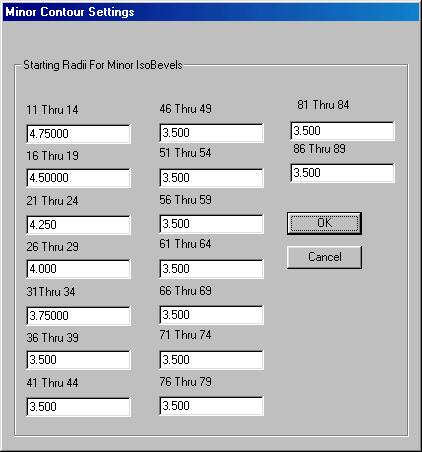
Task: Select the 11 Thru 14 radius field
Action: click(78, 134)
